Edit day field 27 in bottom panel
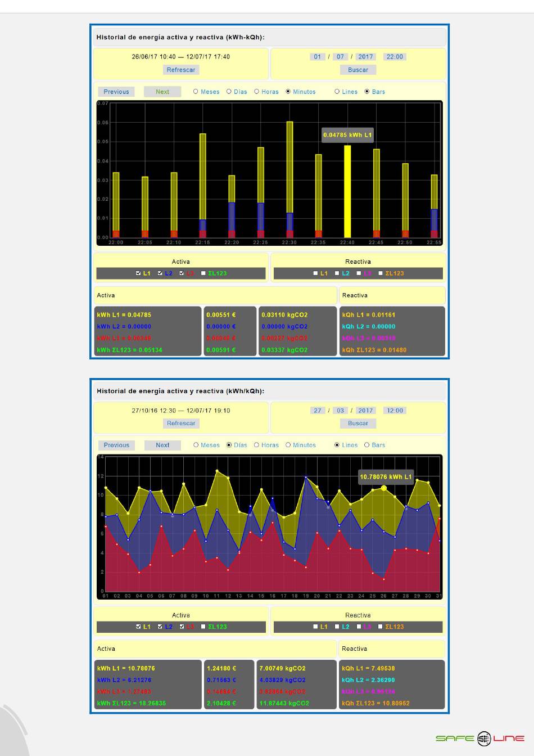The width and height of the screenshot is (534, 756). click(x=318, y=411)
